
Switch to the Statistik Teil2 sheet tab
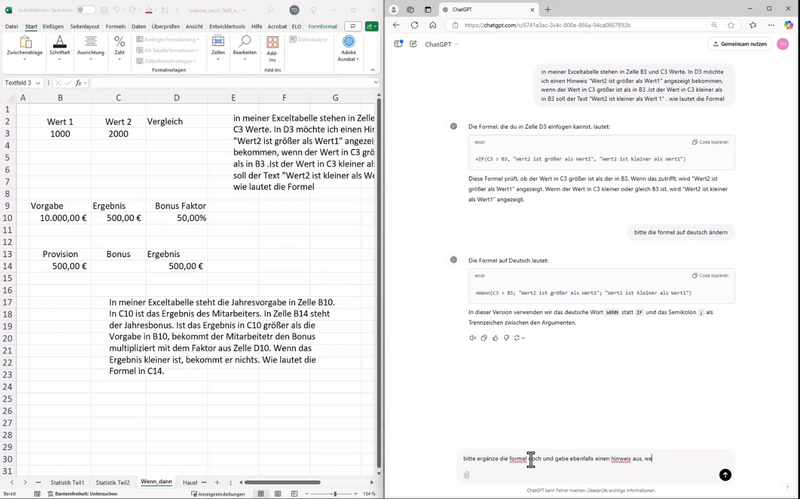coord(111,482)
